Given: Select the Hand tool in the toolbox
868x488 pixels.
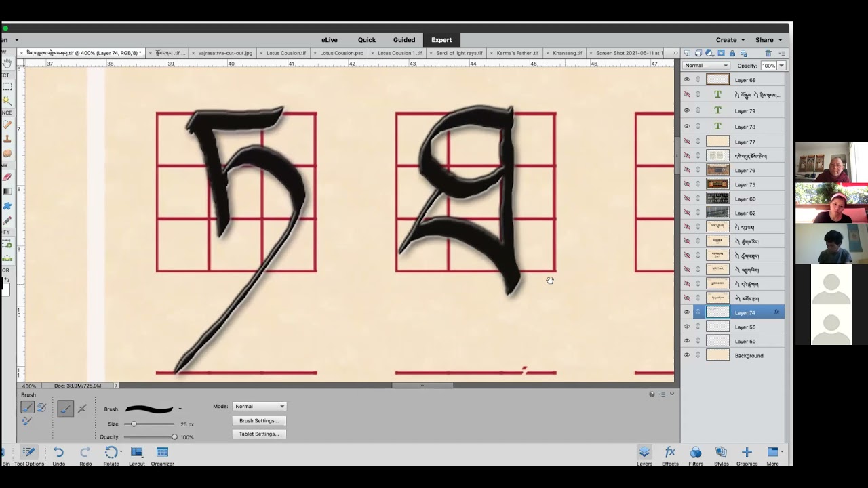Looking at the screenshot, I should pyautogui.click(x=7, y=63).
